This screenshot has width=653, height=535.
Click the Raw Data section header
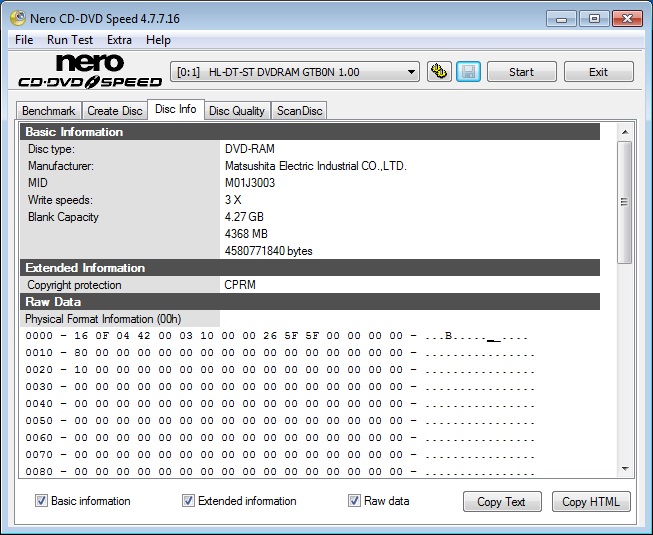pos(310,302)
